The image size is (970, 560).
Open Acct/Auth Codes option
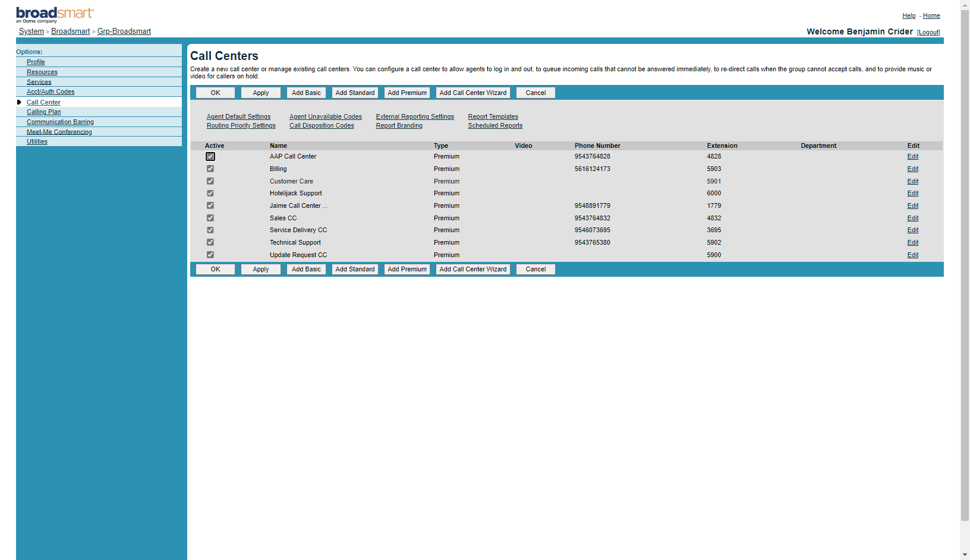51,91
